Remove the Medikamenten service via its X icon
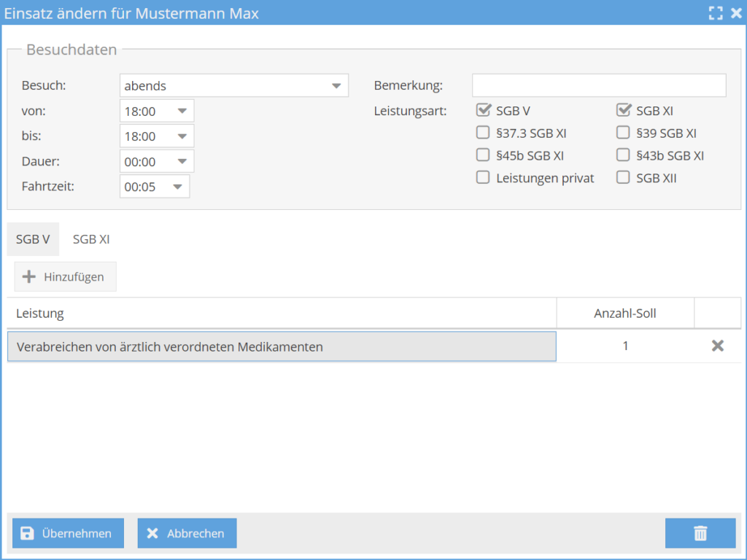The width and height of the screenshot is (747, 560). click(717, 346)
